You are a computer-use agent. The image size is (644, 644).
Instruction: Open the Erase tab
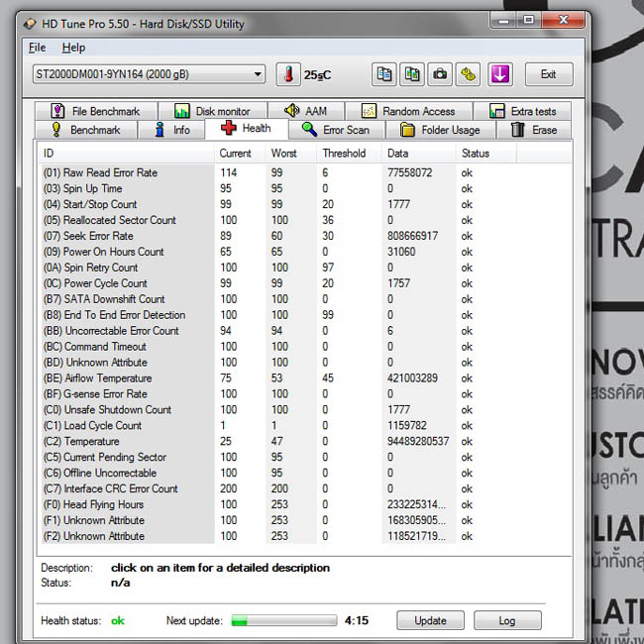534,130
